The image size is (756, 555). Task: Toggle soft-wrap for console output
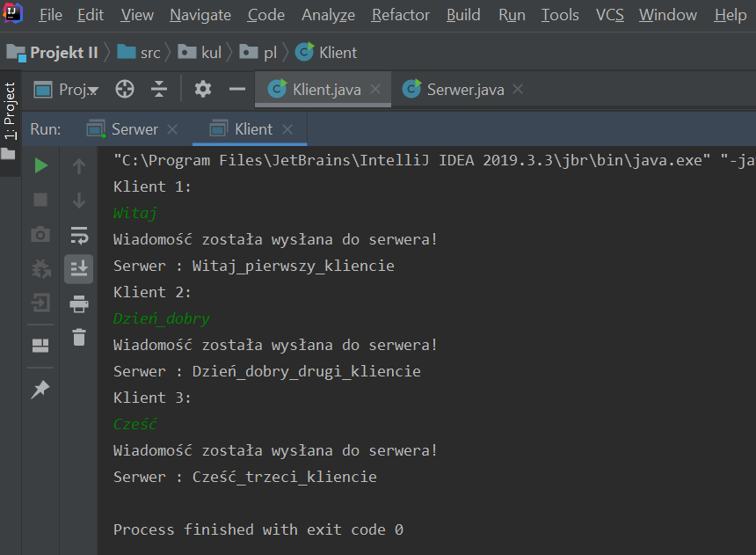point(78,235)
